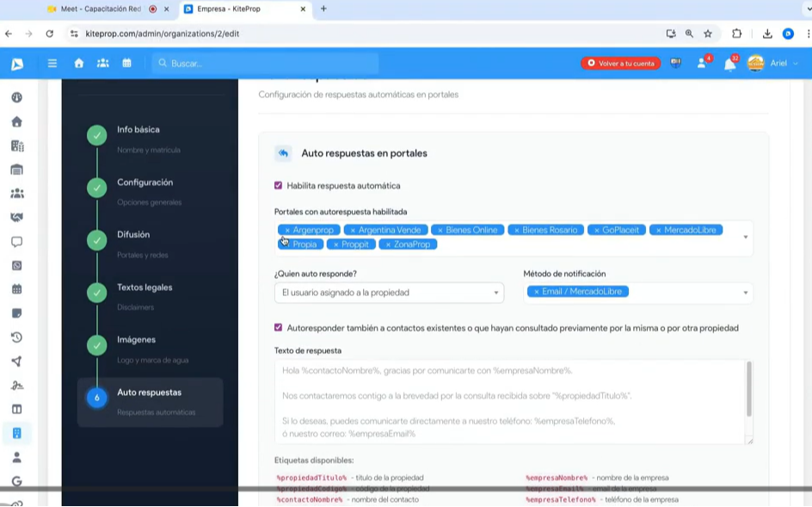This screenshot has height=507, width=812.
Task: Open the hamburger menu icon
Action: 52,63
